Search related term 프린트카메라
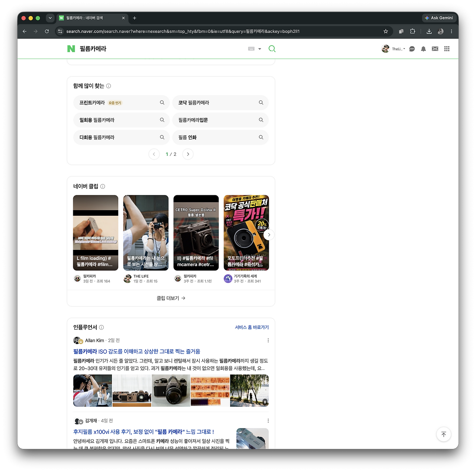This screenshot has width=476, height=472. point(122,103)
